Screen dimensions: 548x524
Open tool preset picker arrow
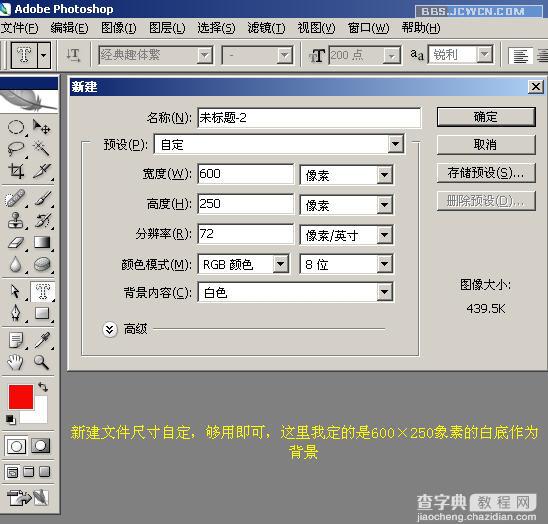point(44,55)
